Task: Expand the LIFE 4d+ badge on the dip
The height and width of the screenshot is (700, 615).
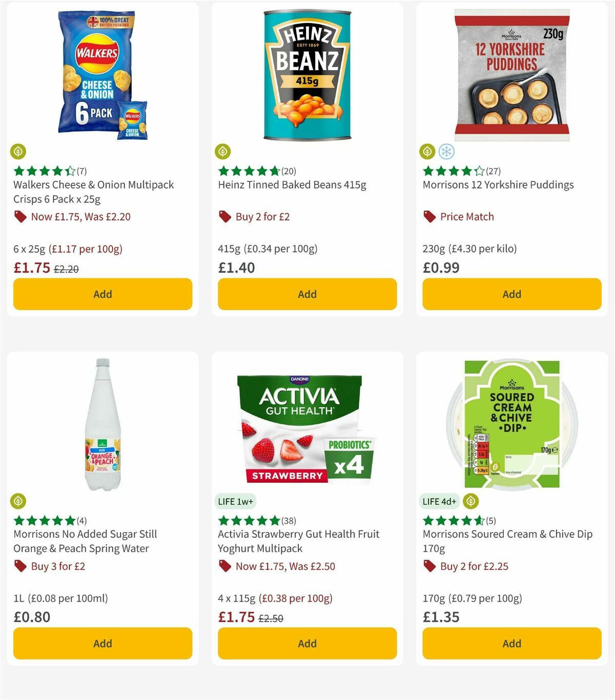Action: 440,501
